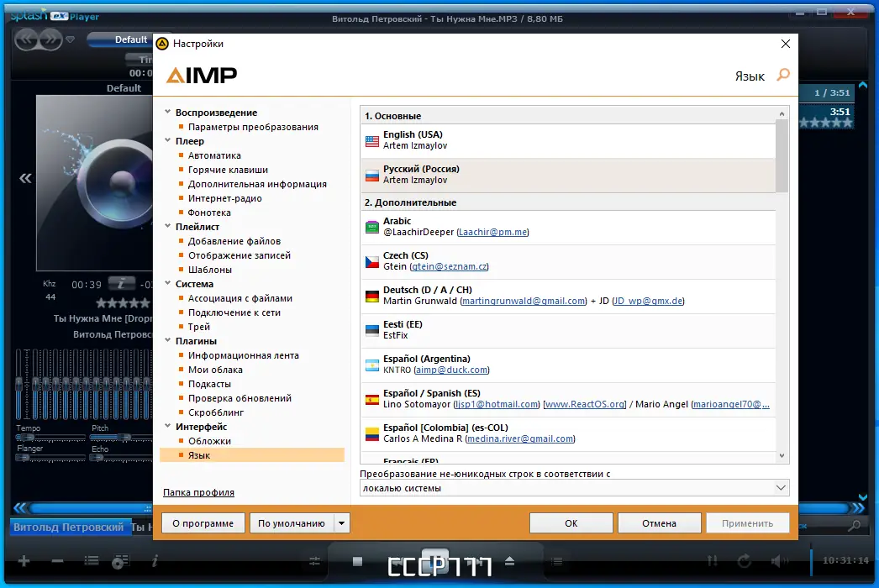Click the Отмена button
This screenshot has height=588, width=879.
659,522
